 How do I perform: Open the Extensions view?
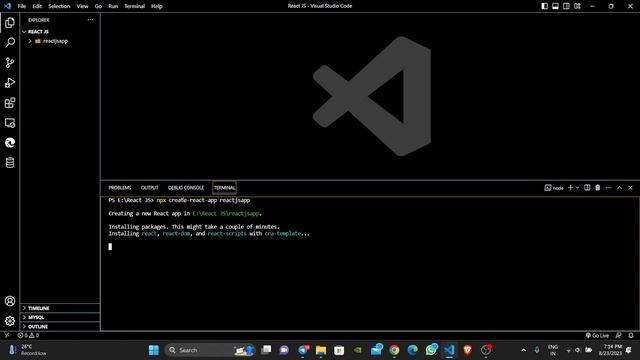point(10,102)
